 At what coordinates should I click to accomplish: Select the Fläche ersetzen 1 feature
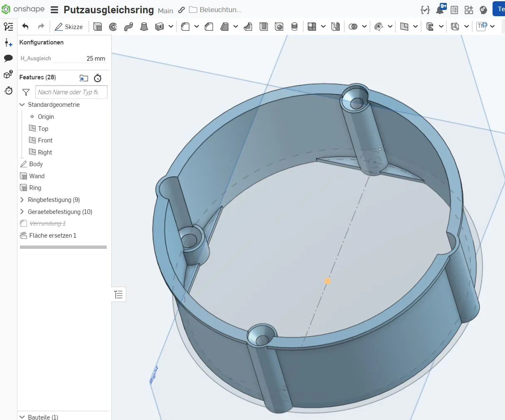pyautogui.click(x=52, y=236)
